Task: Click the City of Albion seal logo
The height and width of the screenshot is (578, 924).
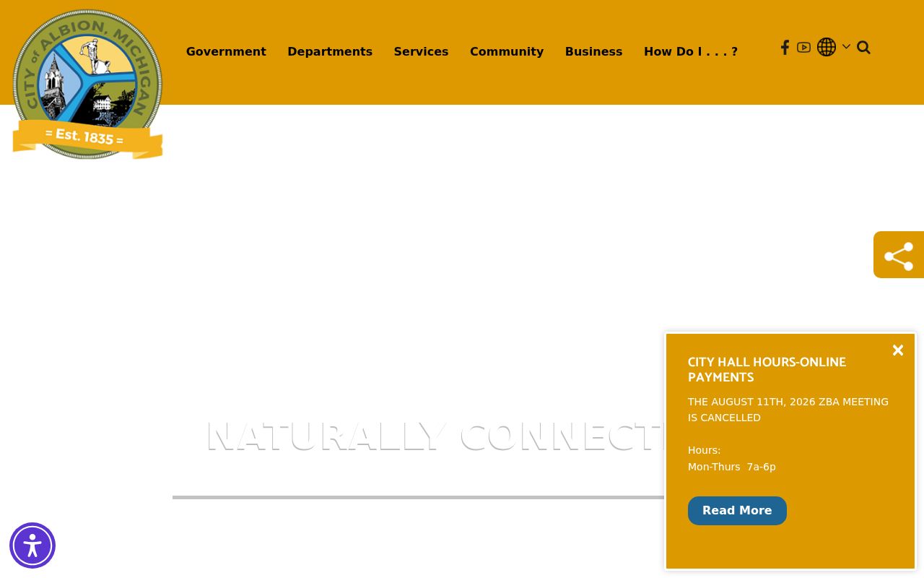Action: (87, 84)
